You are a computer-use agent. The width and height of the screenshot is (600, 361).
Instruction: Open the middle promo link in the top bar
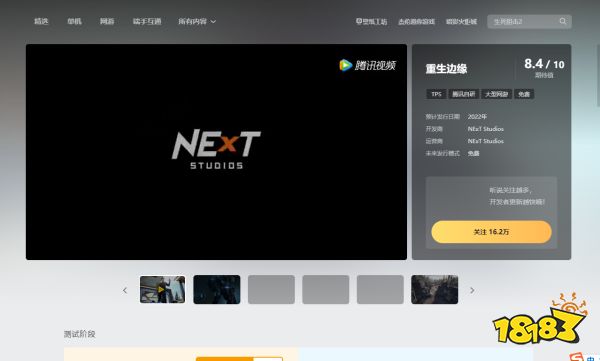click(x=416, y=22)
